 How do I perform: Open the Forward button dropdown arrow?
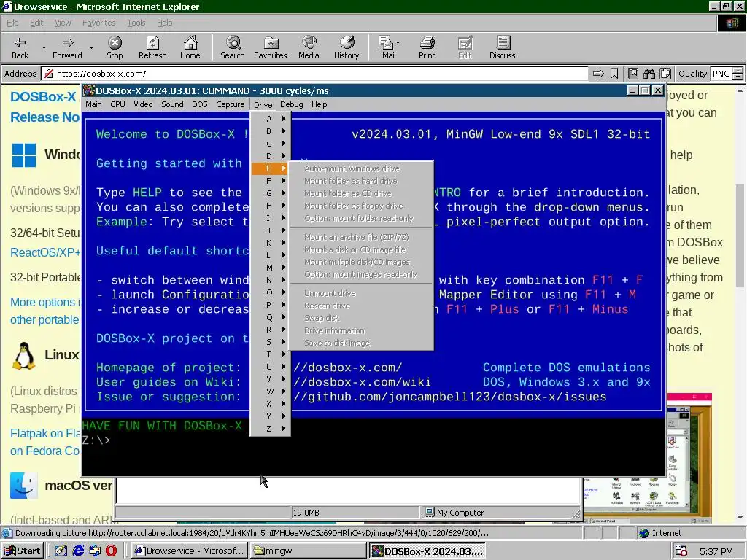[x=91, y=47]
